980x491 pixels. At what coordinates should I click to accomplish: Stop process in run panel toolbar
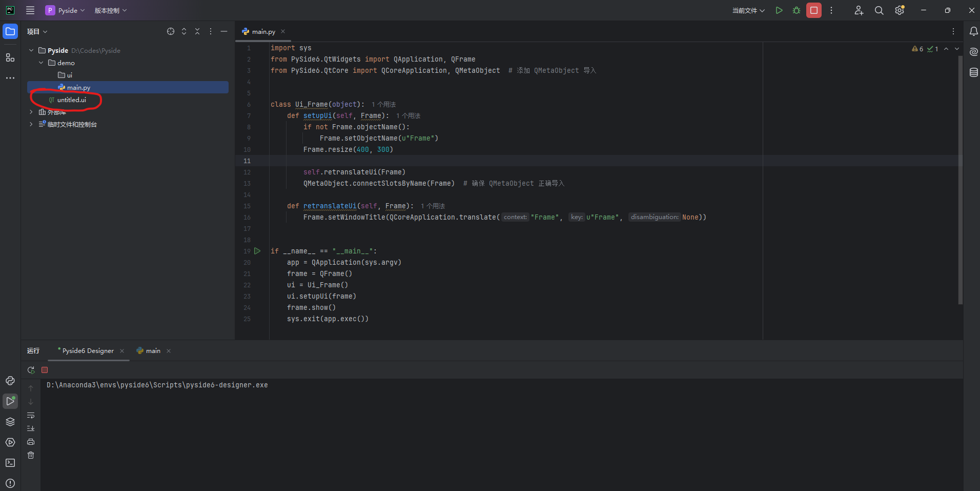45,370
